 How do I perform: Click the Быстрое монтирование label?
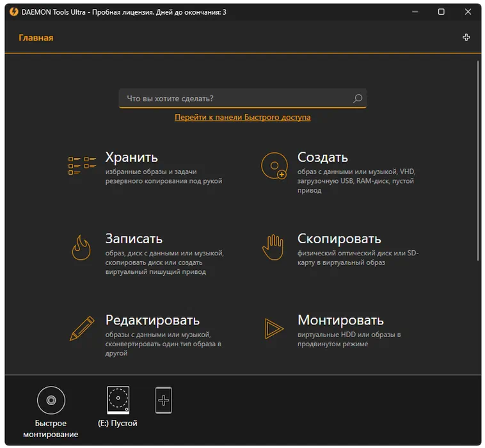51,429
